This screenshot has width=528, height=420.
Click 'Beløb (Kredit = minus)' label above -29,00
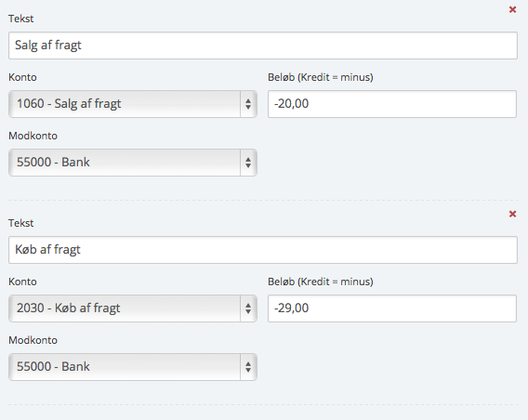[x=321, y=282]
